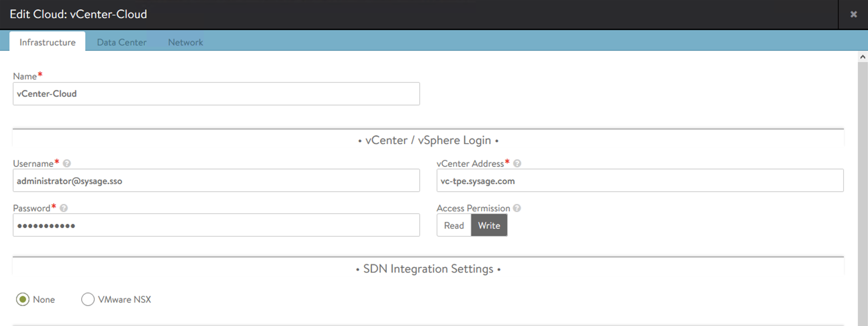868x326 pixels.
Task: Click inside the Password field
Action: tap(216, 225)
